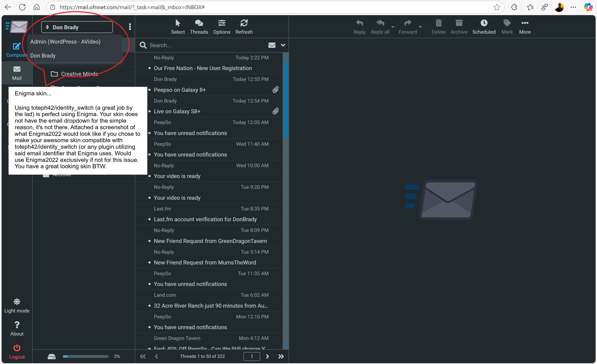
Task: Click the page number input box
Action: pos(252,356)
